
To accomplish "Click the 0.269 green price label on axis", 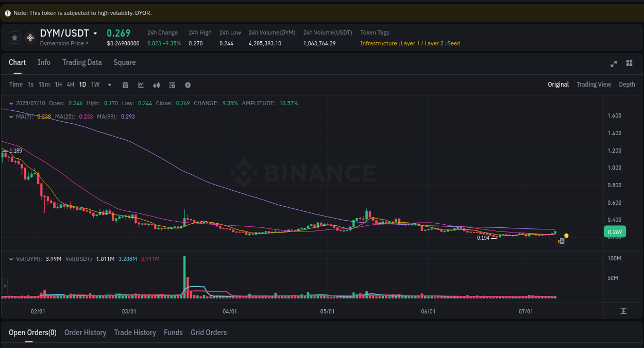I will click(x=615, y=231).
